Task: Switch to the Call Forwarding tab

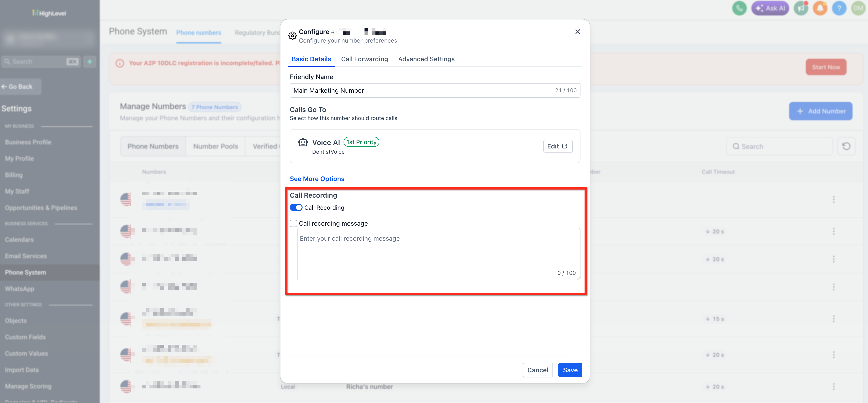Action: click(365, 59)
